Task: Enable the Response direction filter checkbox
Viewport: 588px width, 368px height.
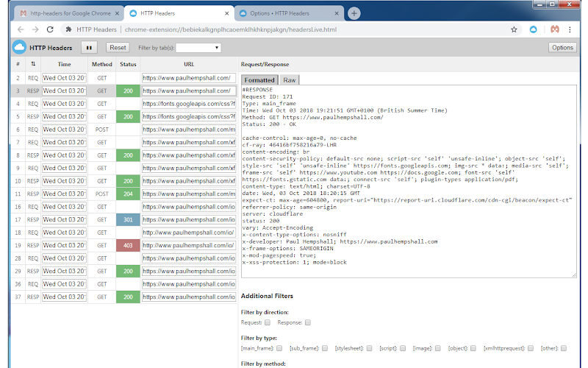Action: coord(308,322)
